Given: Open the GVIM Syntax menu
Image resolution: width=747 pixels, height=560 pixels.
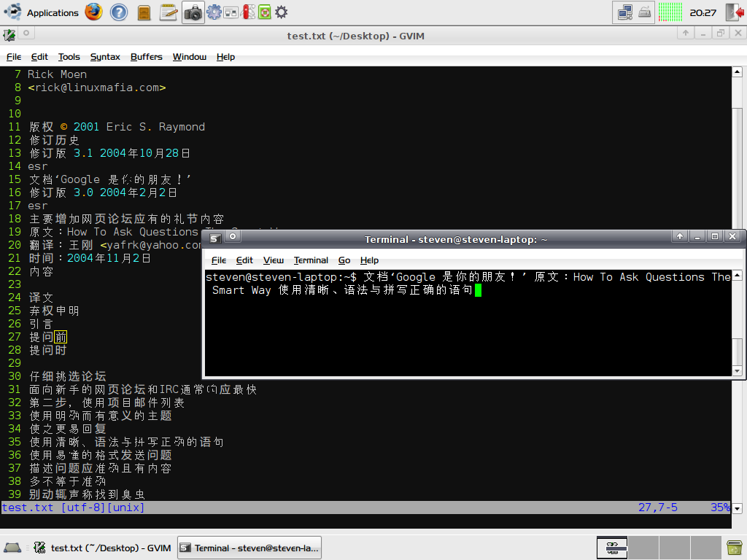Looking at the screenshot, I should point(105,57).
